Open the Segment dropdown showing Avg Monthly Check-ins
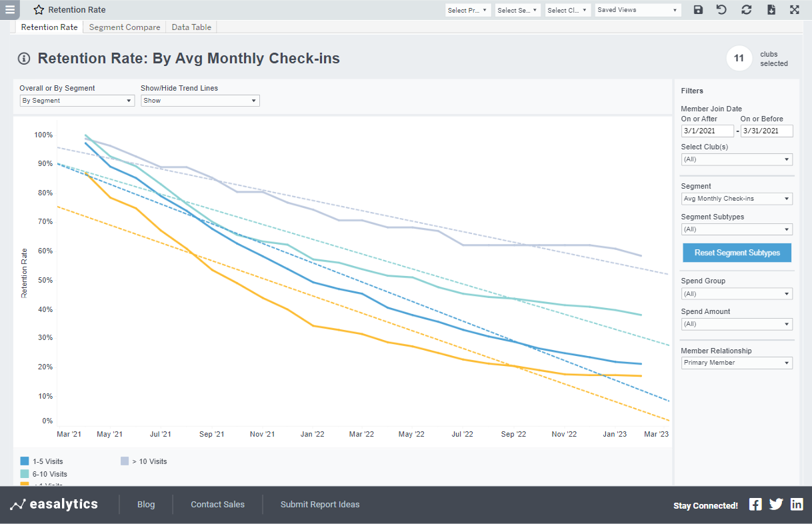This screenshot has height=524, width=812. pos(736,198)
